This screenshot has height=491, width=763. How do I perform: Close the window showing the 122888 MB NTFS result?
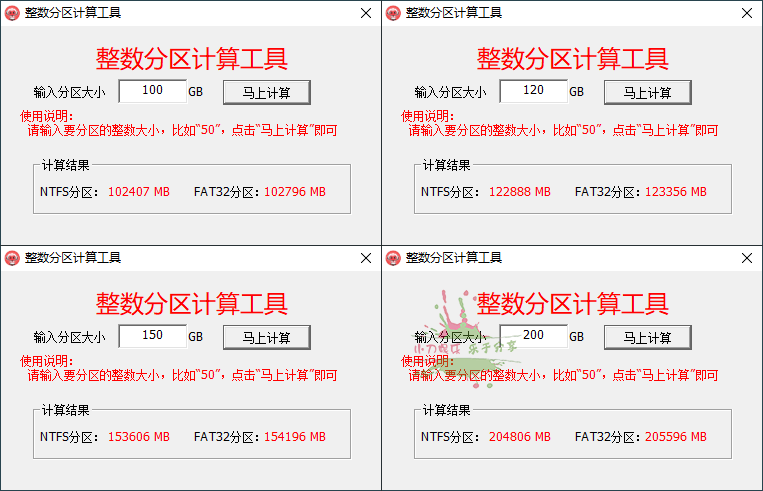click(x=746, y=13)
